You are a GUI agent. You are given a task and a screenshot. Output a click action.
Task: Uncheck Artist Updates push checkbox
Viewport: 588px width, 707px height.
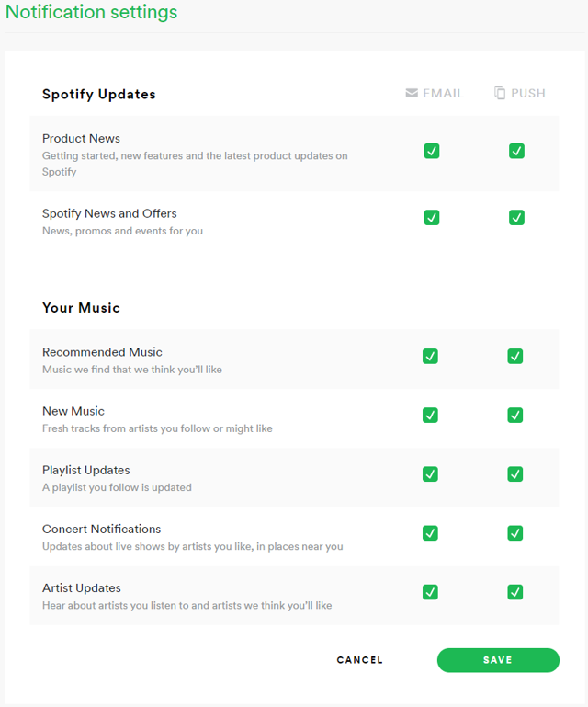click(515, 591)
